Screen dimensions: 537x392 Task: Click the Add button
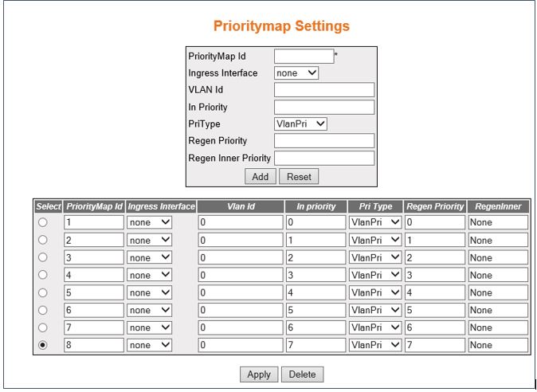[261, 176]
